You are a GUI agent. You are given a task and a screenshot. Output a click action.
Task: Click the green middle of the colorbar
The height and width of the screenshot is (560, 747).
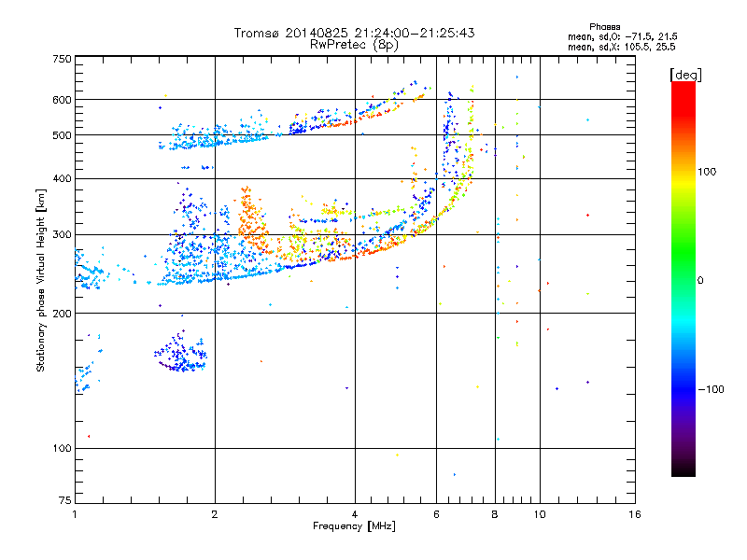click(x=684, y=252)
